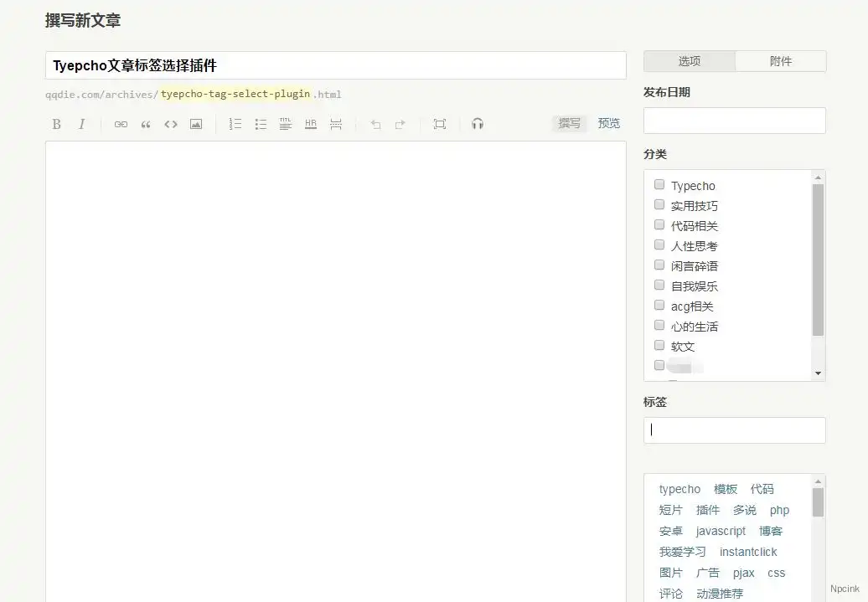Viewport: 868px width, 602px height.
Task: Tick the 自我娱乐 category checkbox
Action: [659, 285]
